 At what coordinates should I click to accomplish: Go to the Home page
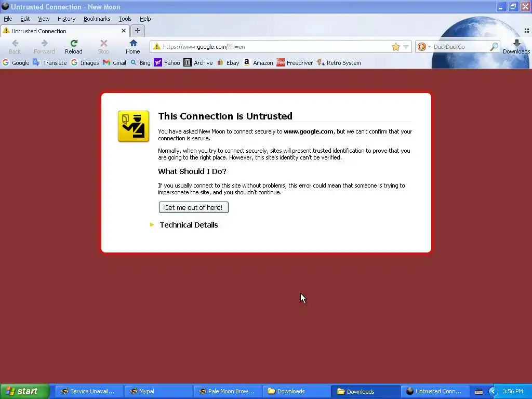(x=132, y=47)
